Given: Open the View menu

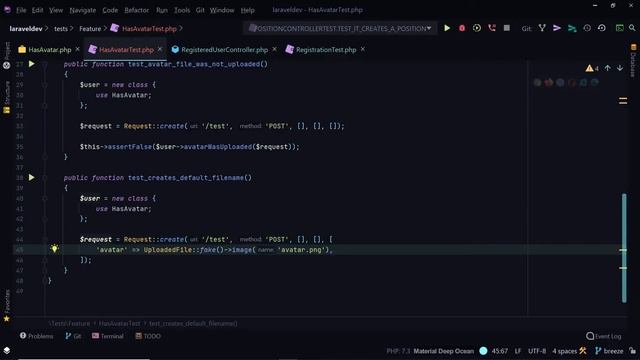Looking at the screenshot, I should [x=56, y=10].
